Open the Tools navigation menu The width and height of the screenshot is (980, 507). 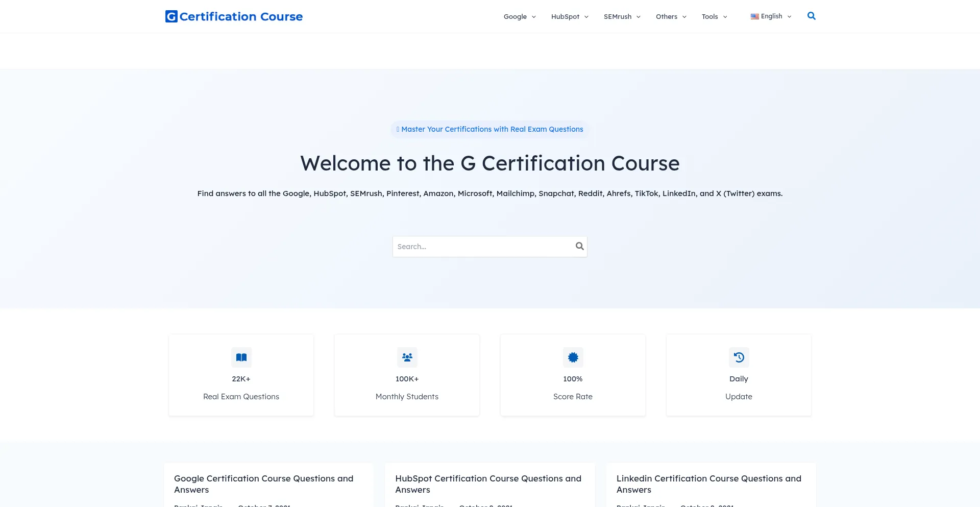[714, 16]
